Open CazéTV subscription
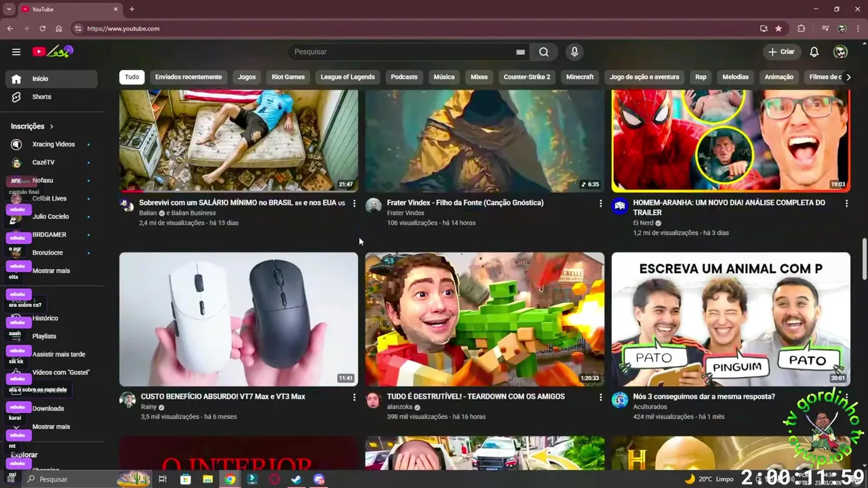Viewport: 868px width, 488px height. tap(52, 163)
